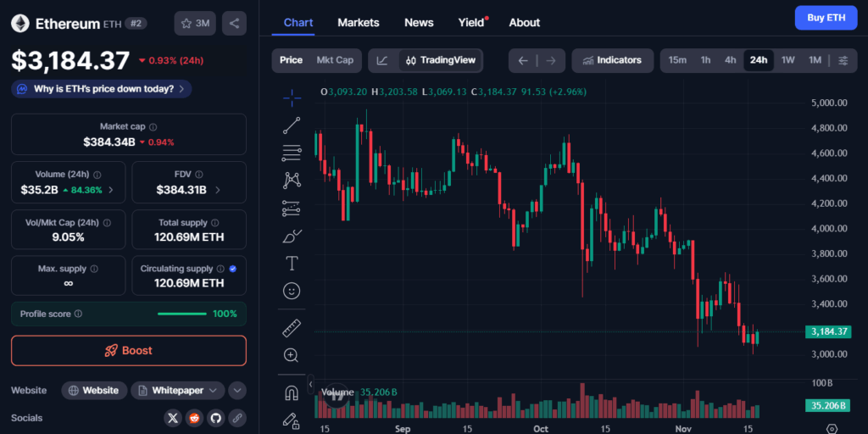Open the Indicators button
Viewport: 868px width, 434px height.
[612, 60]
